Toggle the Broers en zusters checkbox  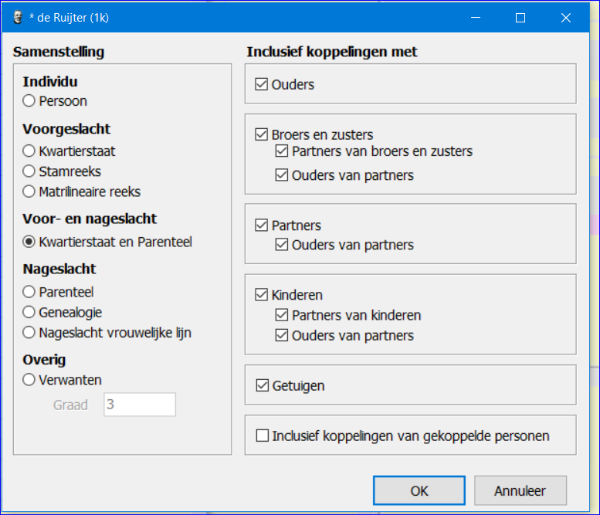(x=262, y=134)
